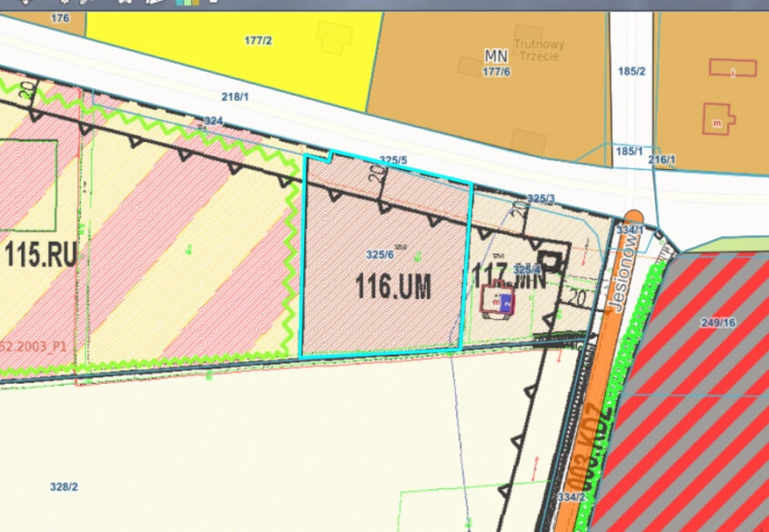Click parcel number 177/6 in MN zone
The image size is (769, 532).
click(496, 72)
